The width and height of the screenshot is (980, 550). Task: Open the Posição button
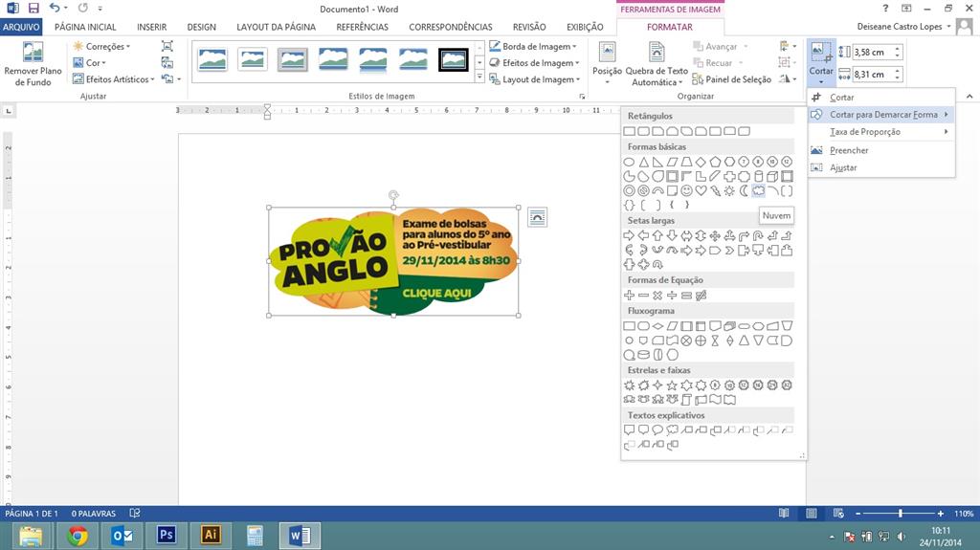point(607,64)
